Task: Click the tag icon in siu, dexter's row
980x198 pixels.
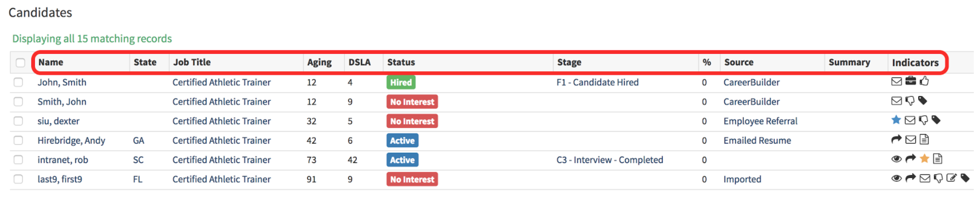Action: (936, 120)
